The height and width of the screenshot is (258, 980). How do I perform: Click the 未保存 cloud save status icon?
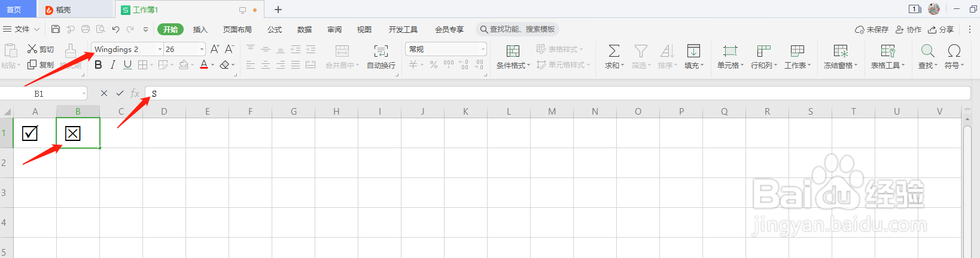pos(871,29)
